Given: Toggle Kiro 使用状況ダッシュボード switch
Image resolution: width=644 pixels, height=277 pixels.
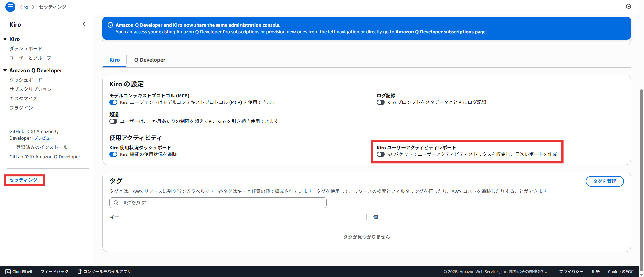Looking at the screenshot, I should click(113, 154).
